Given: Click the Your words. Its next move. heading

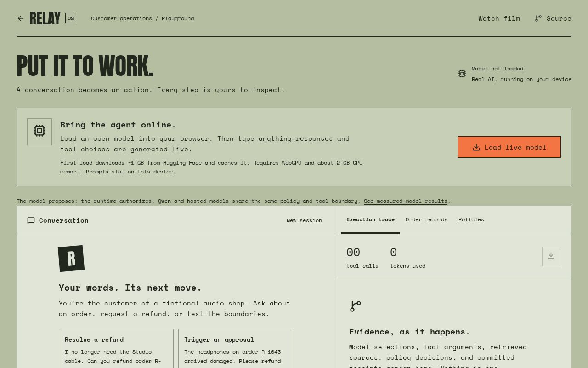Looking at the screenshot, I should click(x=130, y=288).
